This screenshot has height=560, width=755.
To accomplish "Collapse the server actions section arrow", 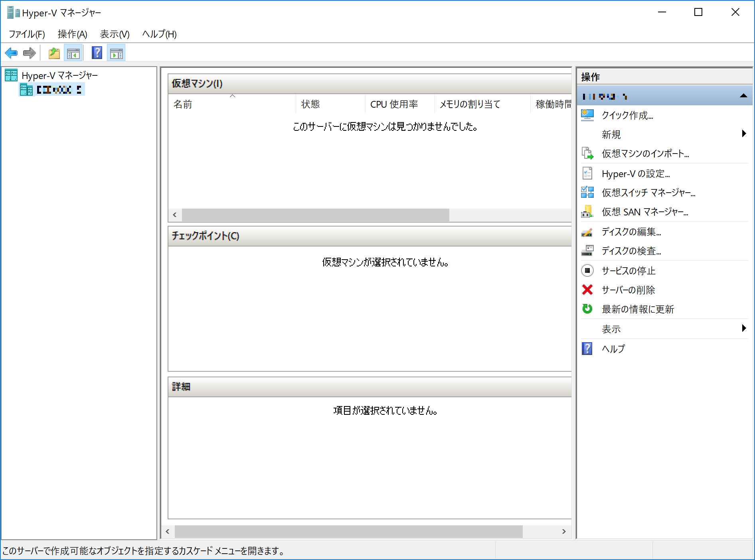I will tap(743, 96).
